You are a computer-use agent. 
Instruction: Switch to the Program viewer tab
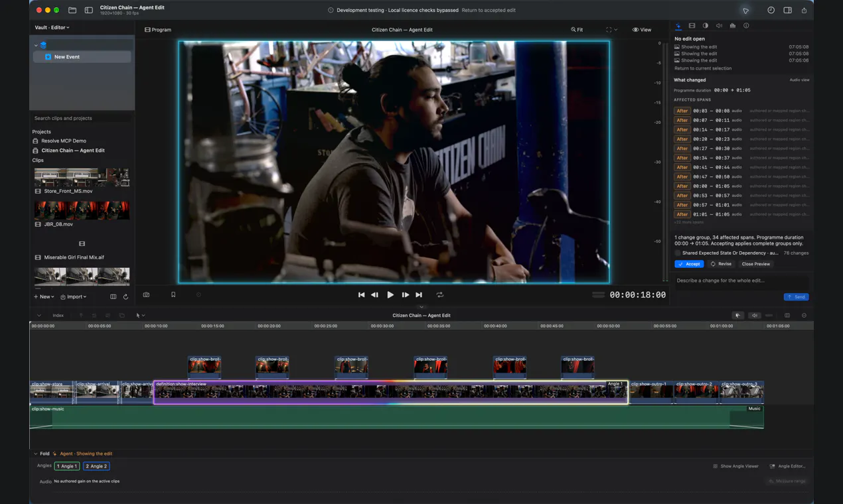(158, 30)
